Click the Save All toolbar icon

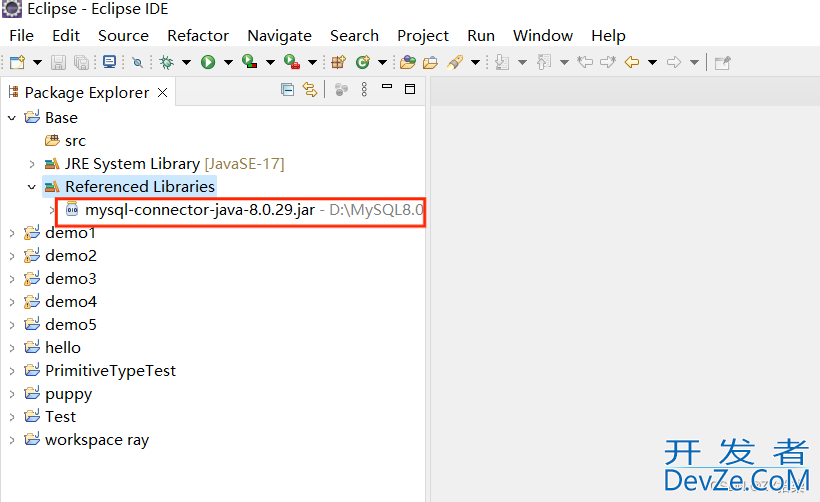(81, 62)
